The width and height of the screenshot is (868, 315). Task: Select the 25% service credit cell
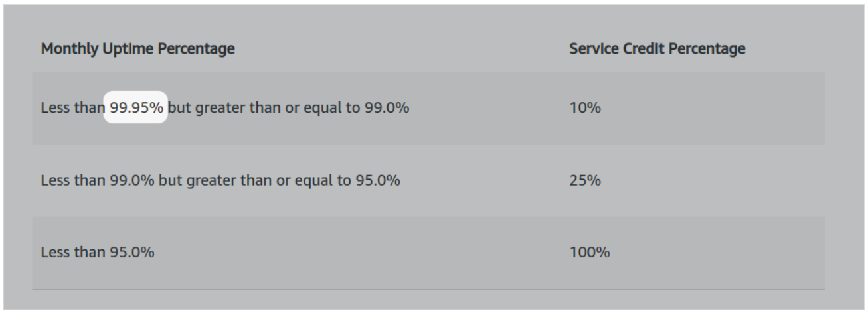584,180
